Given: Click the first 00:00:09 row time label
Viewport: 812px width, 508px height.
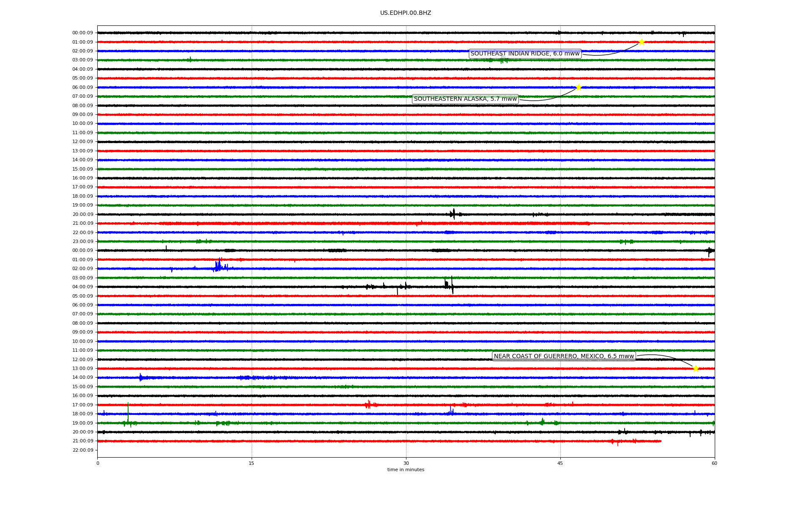Looking at the screenshot, I should click(82, 33).
